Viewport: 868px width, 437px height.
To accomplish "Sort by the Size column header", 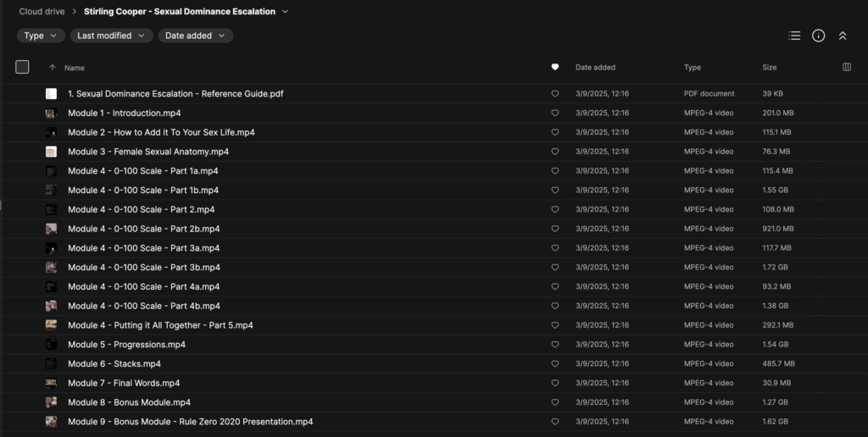I will click(x=770, y=67).
